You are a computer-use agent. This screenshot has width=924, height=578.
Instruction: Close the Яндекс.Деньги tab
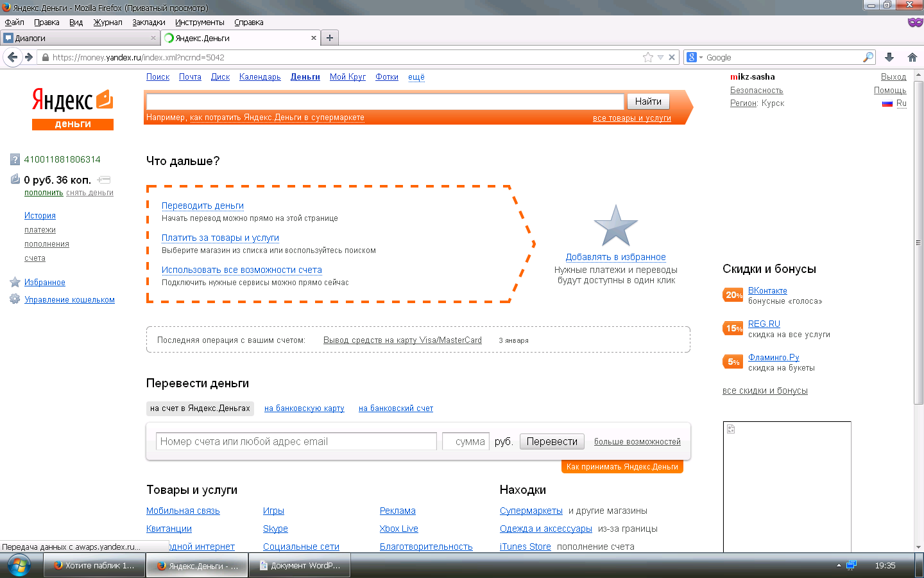[314, 38]
